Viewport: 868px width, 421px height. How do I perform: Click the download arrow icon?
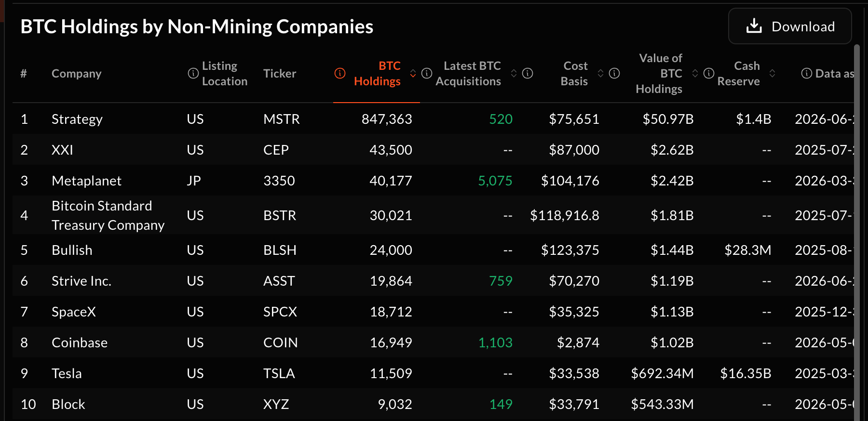[x=754, y=26]
